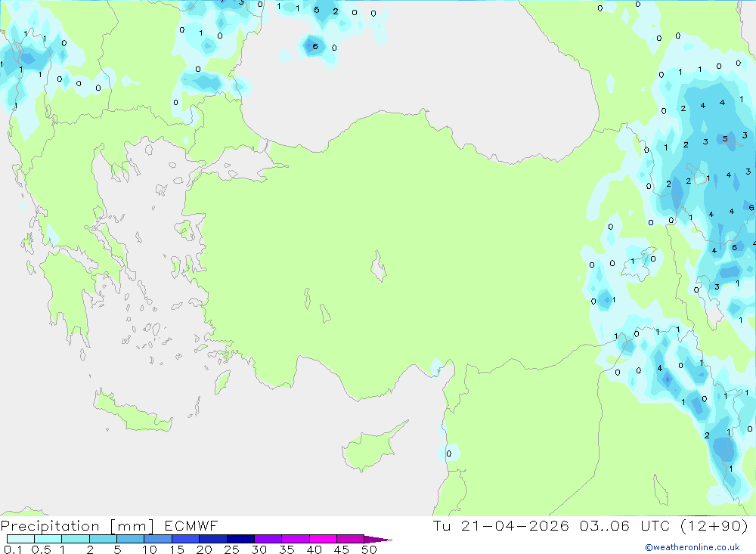Click the 35–40 mm legend swatch

(x=296, y=539)
